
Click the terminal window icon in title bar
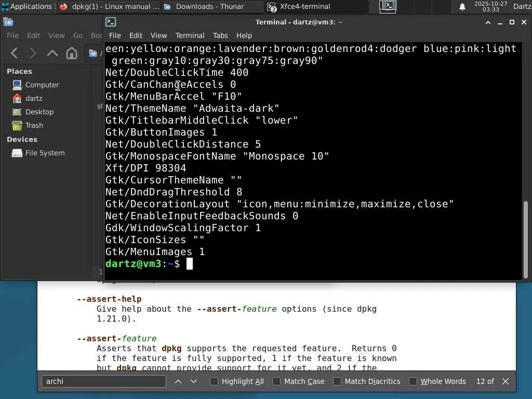[x=111, y=22]
